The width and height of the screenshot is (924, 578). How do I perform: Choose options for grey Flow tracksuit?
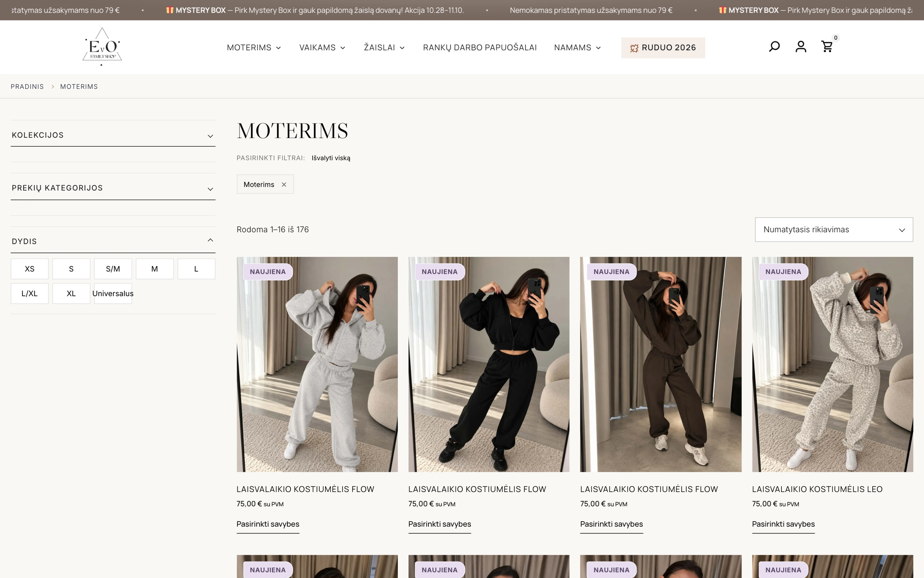tap(268, 525)
